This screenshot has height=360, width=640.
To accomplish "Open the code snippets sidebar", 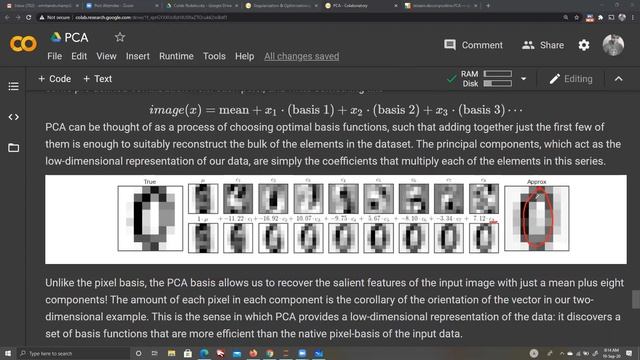I will pyautogui.click(x=13, y=117).
